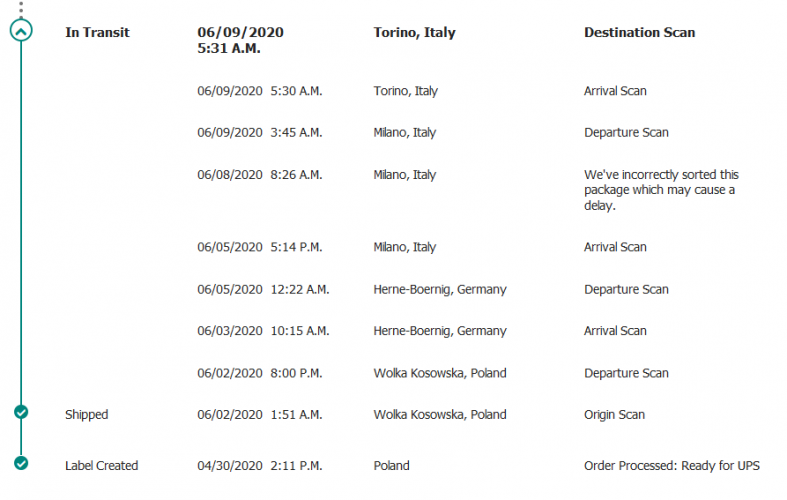
Task: Click Wolka Kosowska, Poland in the 8:00 P.M. row
Action: [439, 373]
